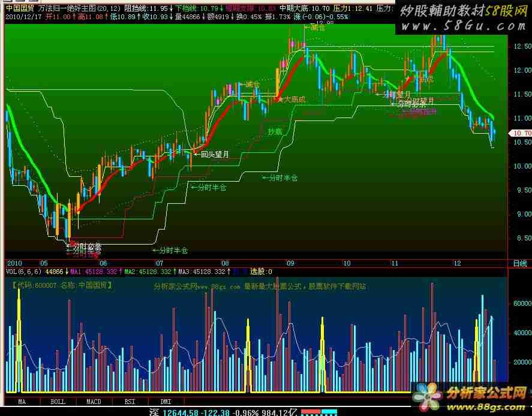Click the amplitude 振1.73%

278,17
